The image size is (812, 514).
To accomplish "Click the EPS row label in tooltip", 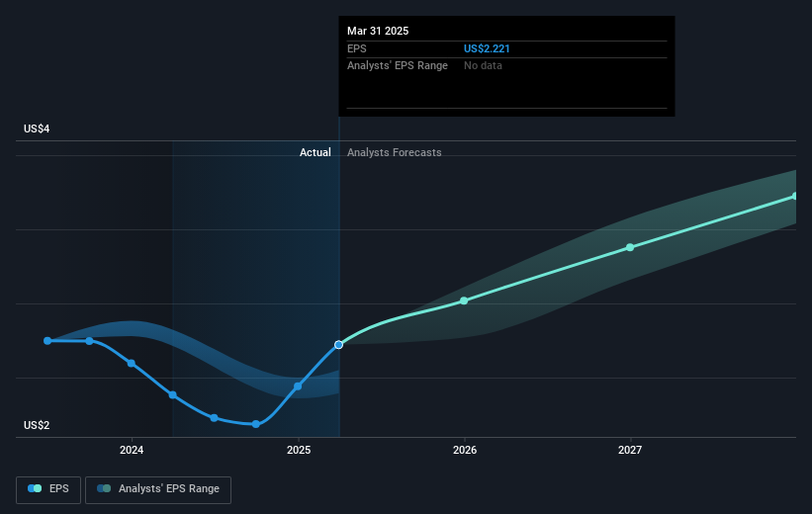I will pos(357,48).
